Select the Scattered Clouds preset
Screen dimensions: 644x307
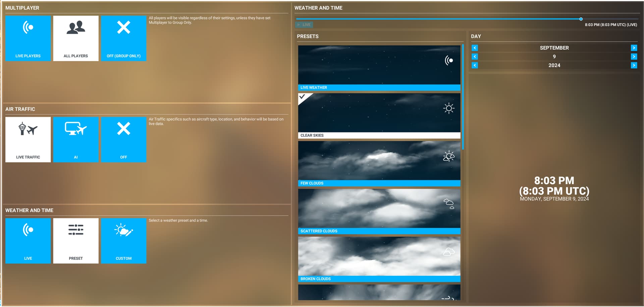click(379, 211)
